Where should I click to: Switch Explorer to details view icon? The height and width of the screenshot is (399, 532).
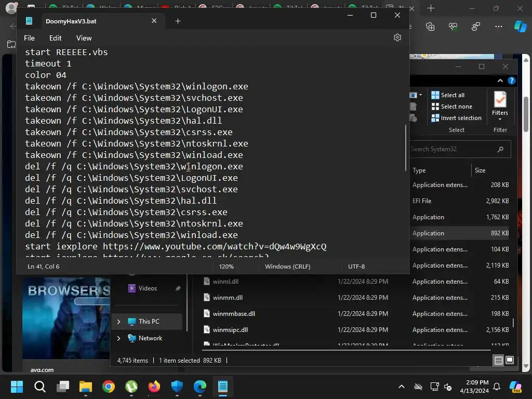click(498, 361)
